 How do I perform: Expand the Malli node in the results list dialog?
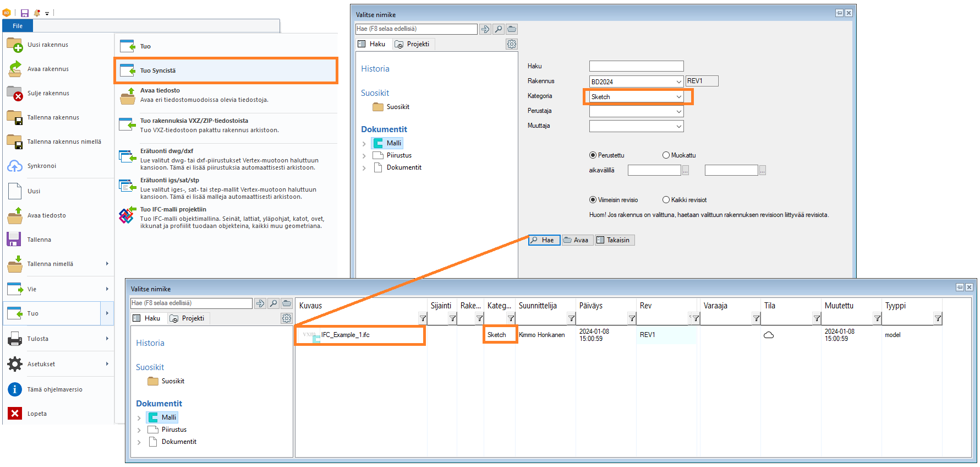pyautogui.click(x=139, y=418)
